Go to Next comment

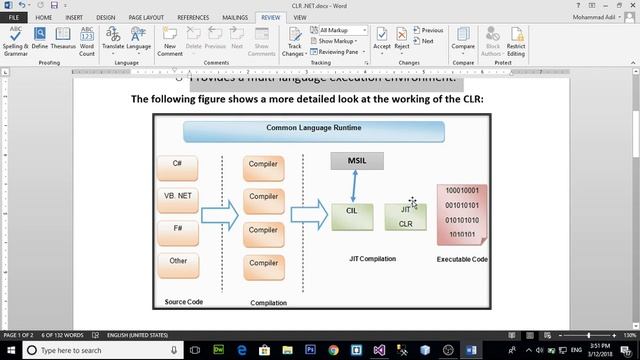[237, 38]
